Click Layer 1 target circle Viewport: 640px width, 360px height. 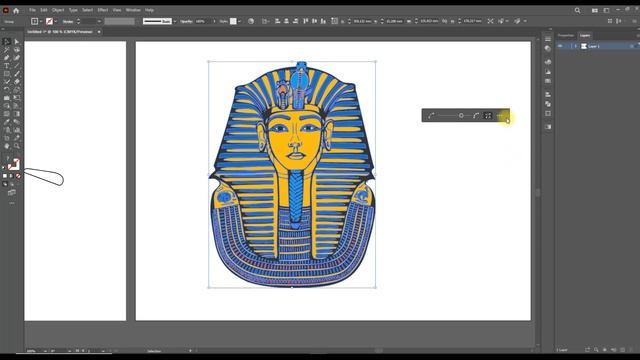point(631,46)
